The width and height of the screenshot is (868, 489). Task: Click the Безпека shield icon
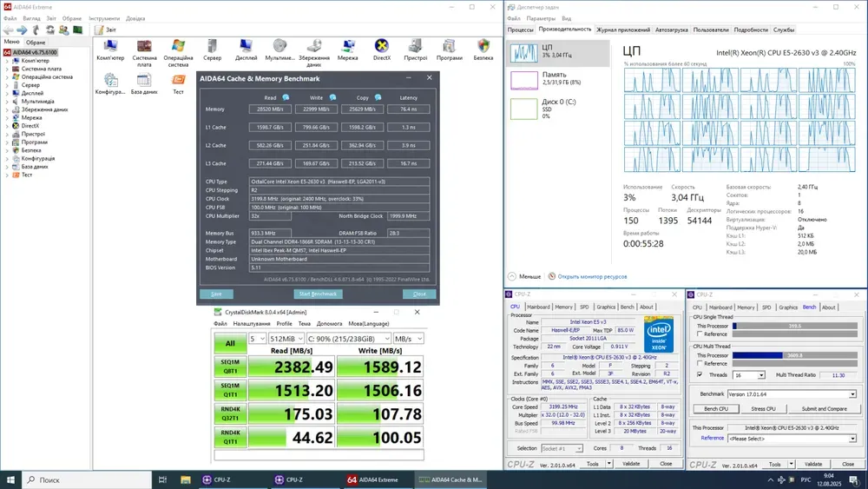[483, 47]
